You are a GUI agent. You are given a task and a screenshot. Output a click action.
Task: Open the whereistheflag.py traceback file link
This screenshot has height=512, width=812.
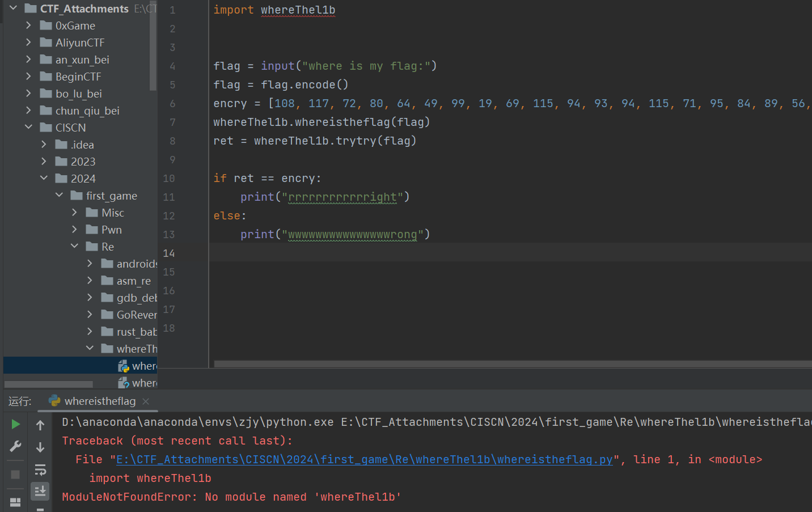pos(364,460)
